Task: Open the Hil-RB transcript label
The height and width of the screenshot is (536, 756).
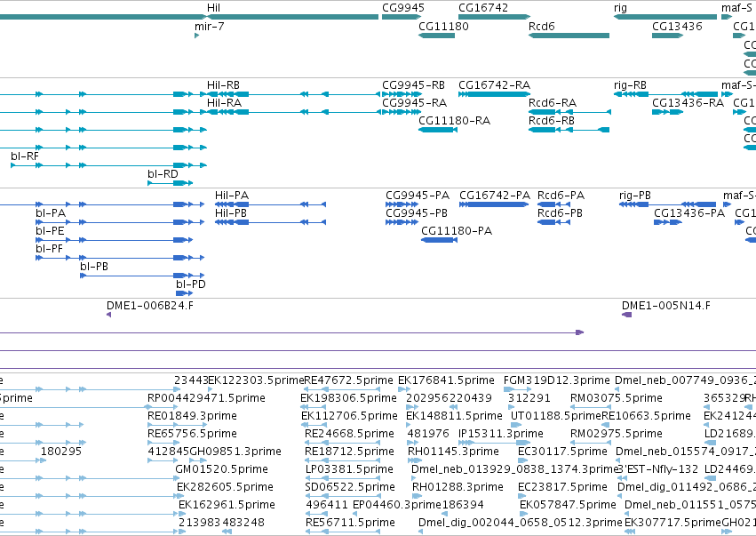Action: coord(223,85)
